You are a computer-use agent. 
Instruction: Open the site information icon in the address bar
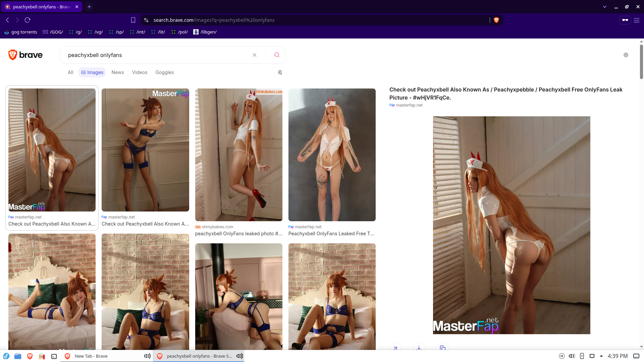tap(146, 20)
